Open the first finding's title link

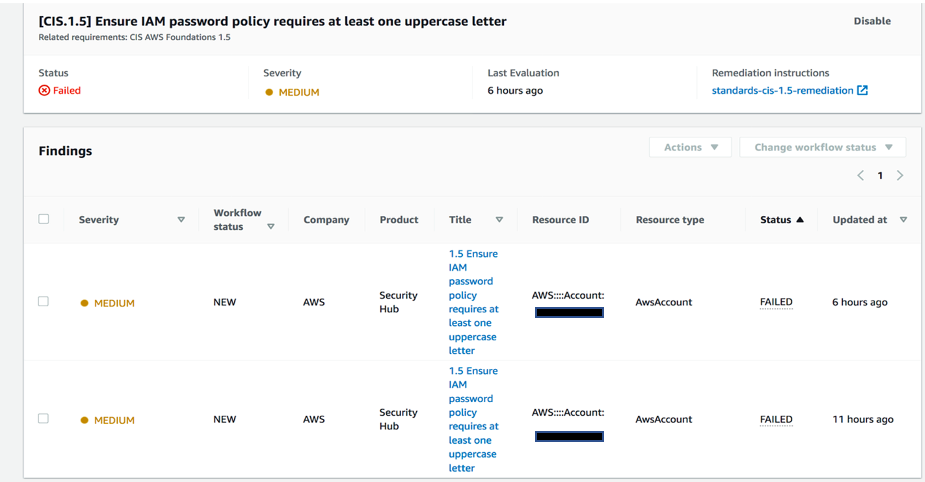[473, 302]
